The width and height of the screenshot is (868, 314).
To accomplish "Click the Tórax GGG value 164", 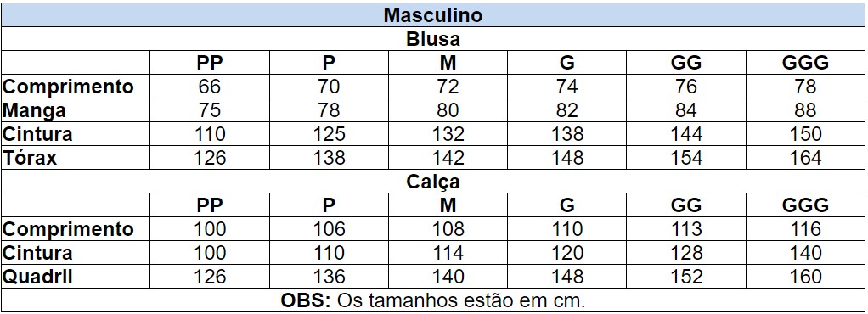I will coord(805,158).
